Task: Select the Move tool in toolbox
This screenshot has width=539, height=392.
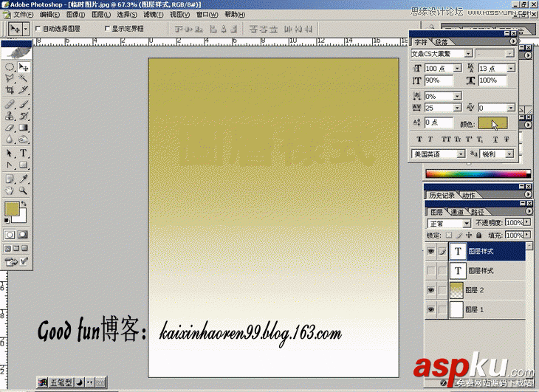Action: 24,67
